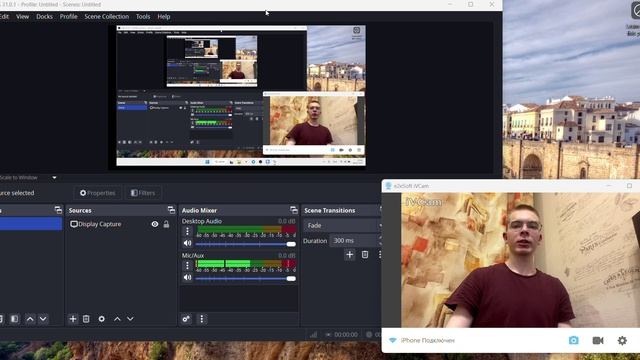
Task: Move source up in Sources list
Action: click(x=117, y=319)
